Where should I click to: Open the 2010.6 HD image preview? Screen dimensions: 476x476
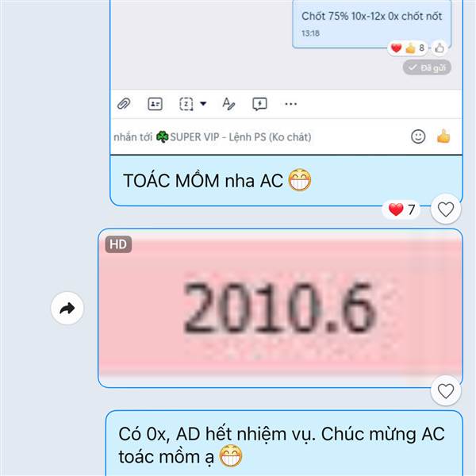pyautogui.click(x=280, y=308)
